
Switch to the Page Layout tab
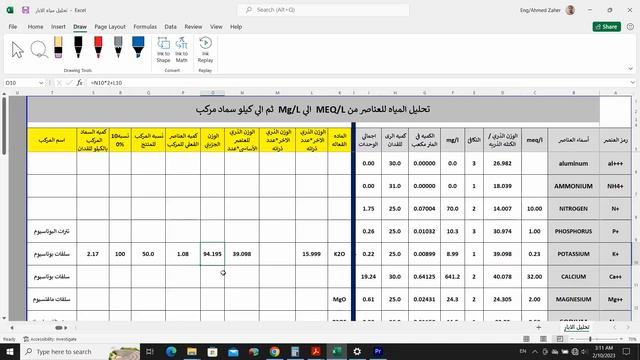(110, 27)
